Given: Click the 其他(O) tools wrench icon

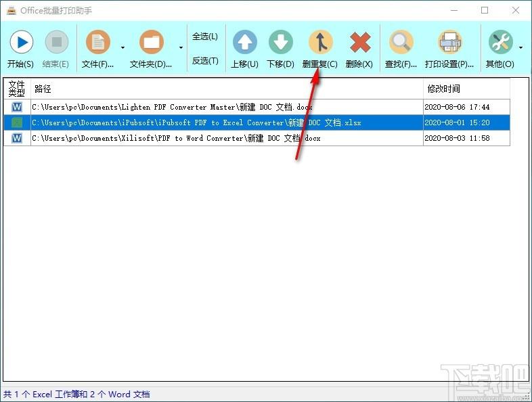Looking at the screenshot, I should coord(500,42).
